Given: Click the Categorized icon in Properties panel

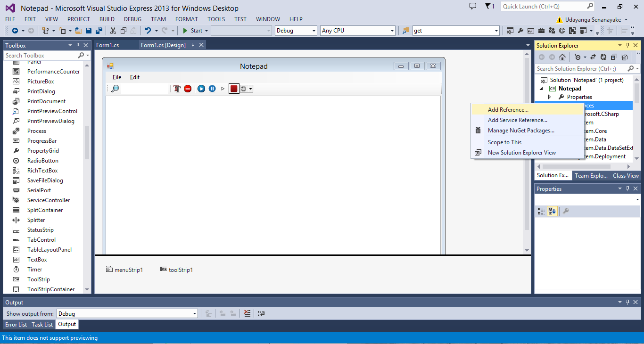Looking at the screenshot, I should [x=541, y=211].
